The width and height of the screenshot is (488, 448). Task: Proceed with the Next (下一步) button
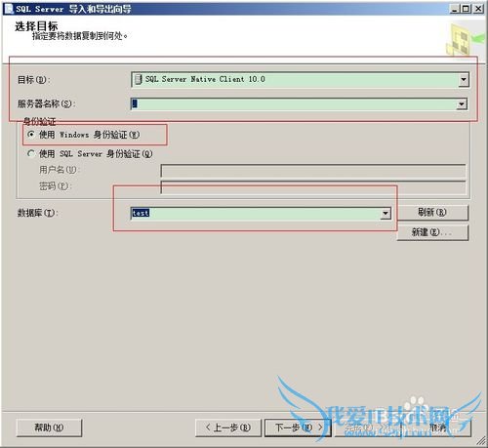click(x=298, y=428)
